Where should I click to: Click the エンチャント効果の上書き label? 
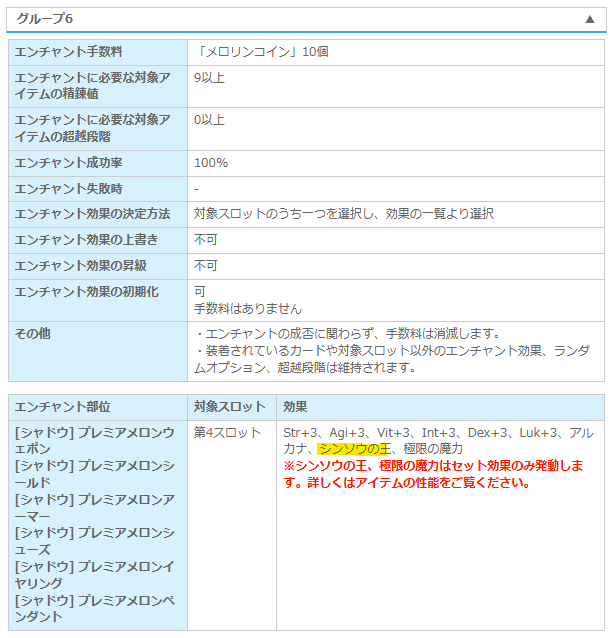click(86, 240)
